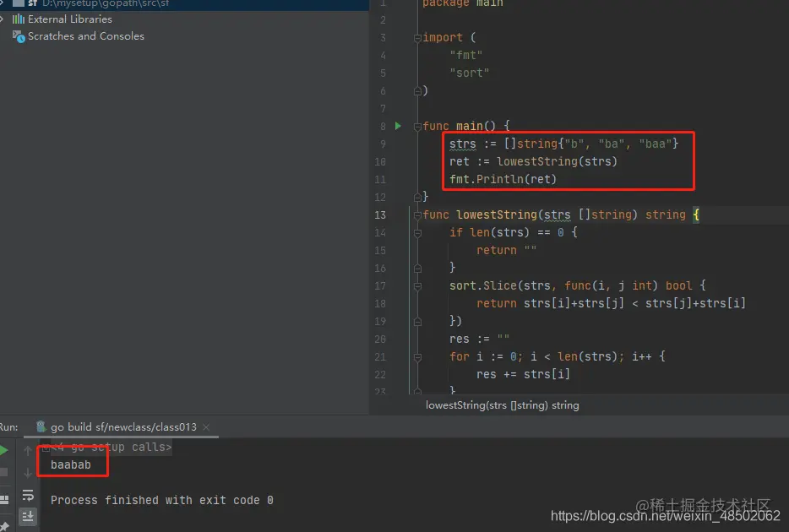Click the "fmt" import string
The height and width of the screenshot is (532, 789).
(466, 56)
